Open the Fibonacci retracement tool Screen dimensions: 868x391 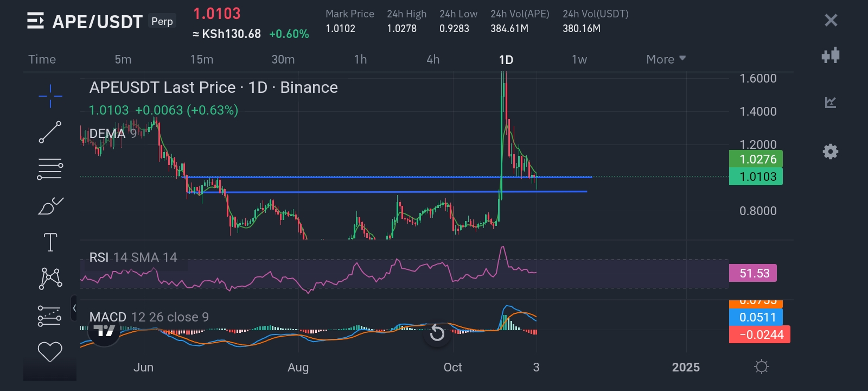[50, 169]
